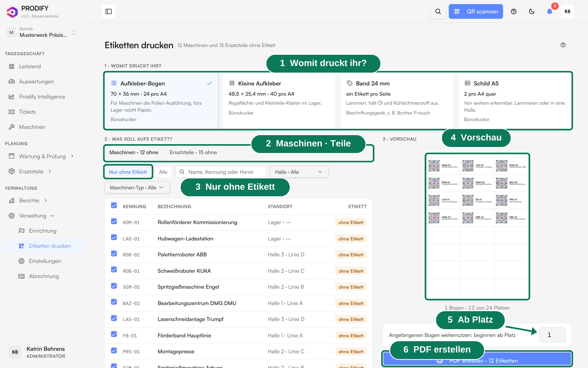The image size is (588, 368).
Task: Open the Maschinen-Typ · Alle dropdown
Action: point(137,187)
